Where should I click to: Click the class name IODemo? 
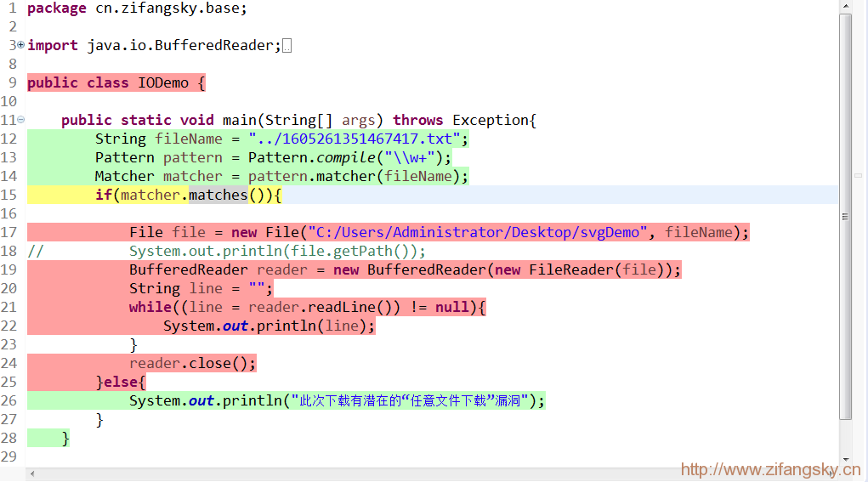(163, 83)
